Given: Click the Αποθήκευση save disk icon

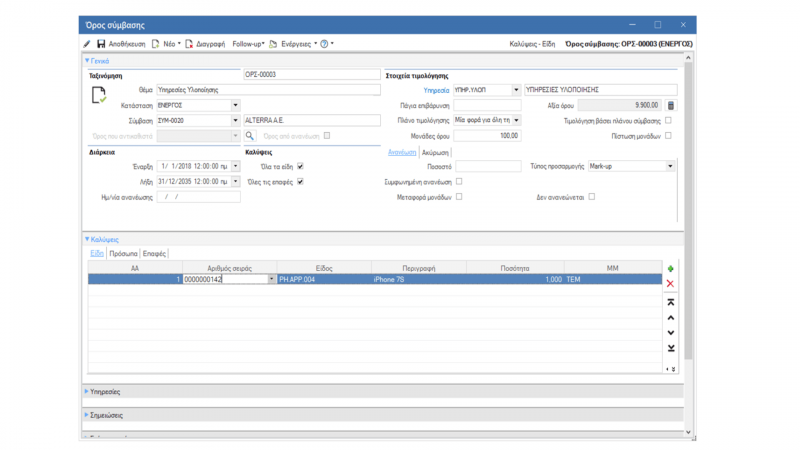Looking at the screenshot, I should point(101,44).
